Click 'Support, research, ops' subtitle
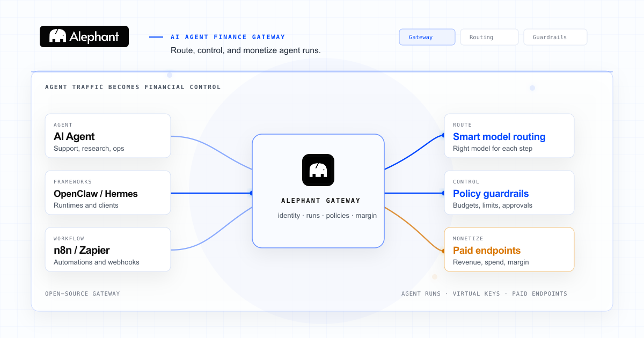The image size is (644, 338). point(89,149)
